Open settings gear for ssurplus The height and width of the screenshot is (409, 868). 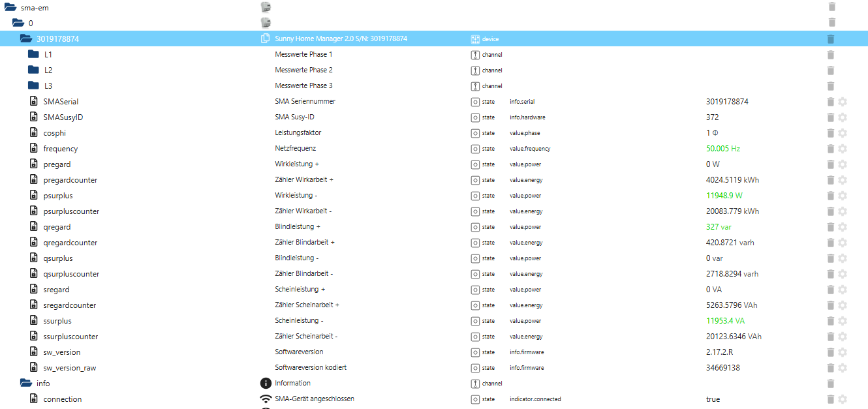(x=843, y=321)
